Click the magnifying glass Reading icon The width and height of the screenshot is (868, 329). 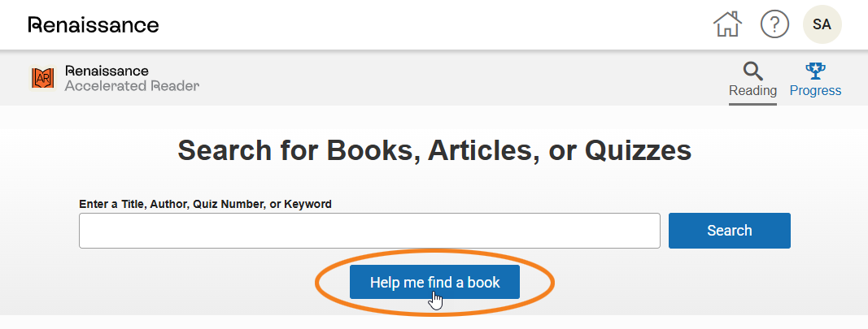(753, 71)
